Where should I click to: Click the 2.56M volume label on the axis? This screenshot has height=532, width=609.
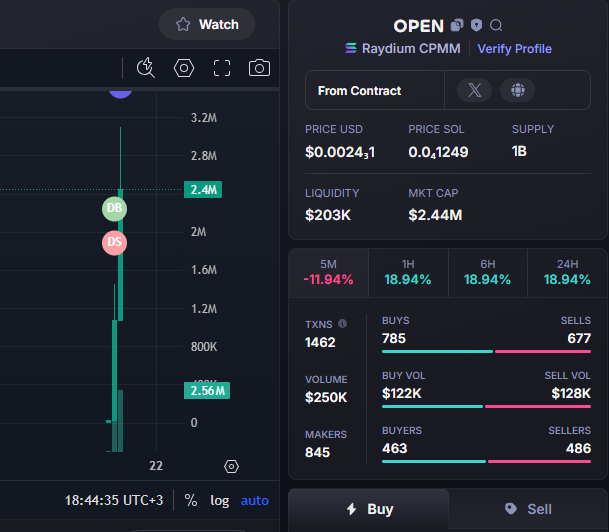tap(207, 391)
